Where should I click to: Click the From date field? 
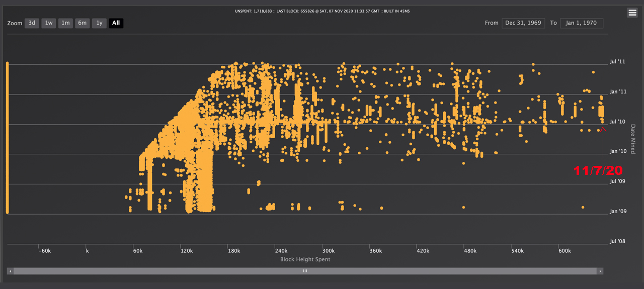click(x=523, y=23)
